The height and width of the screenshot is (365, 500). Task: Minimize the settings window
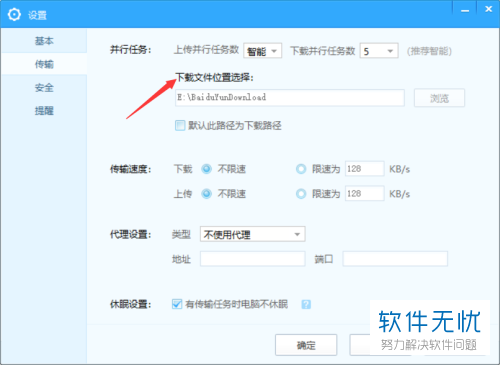[x=465, y=11]
